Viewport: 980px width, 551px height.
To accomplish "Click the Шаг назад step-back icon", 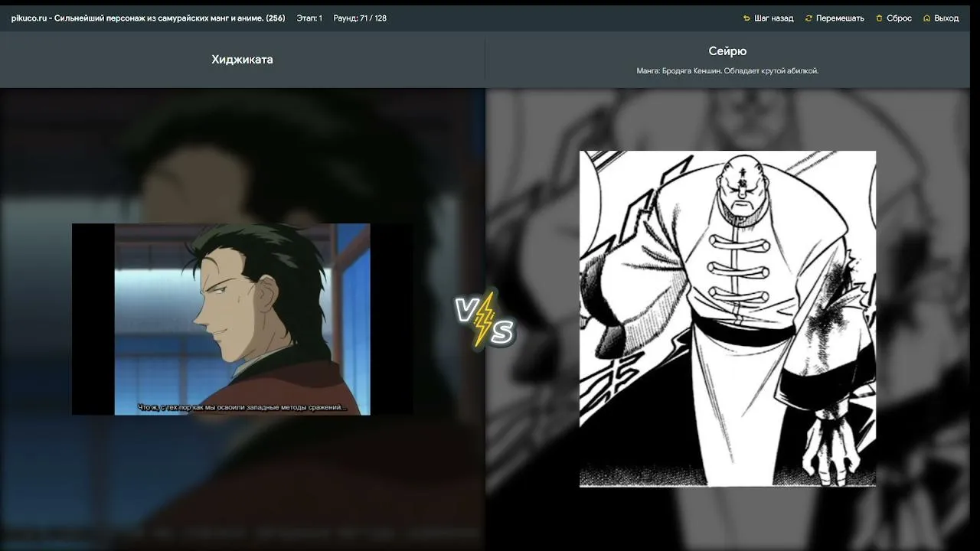I will coord(746,18).
